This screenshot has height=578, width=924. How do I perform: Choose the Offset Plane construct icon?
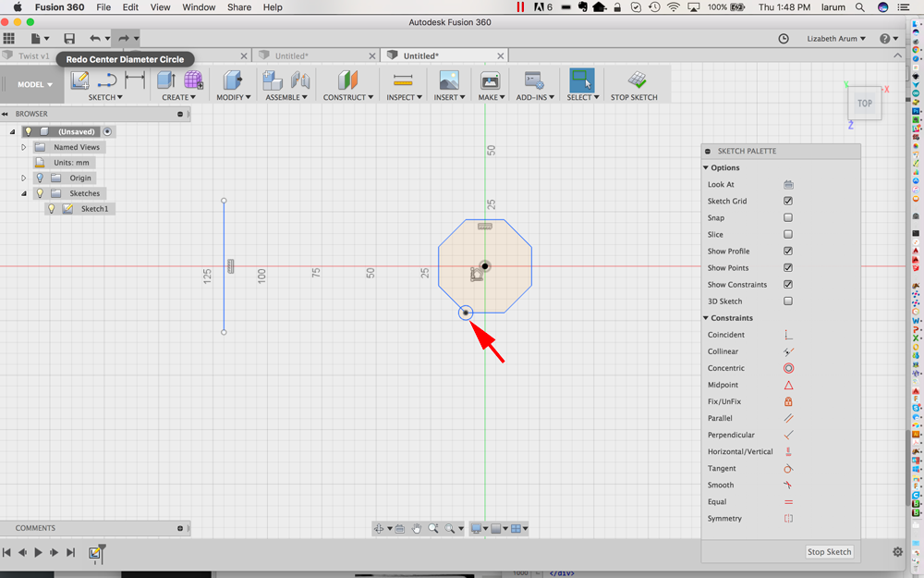coord(347,80)
